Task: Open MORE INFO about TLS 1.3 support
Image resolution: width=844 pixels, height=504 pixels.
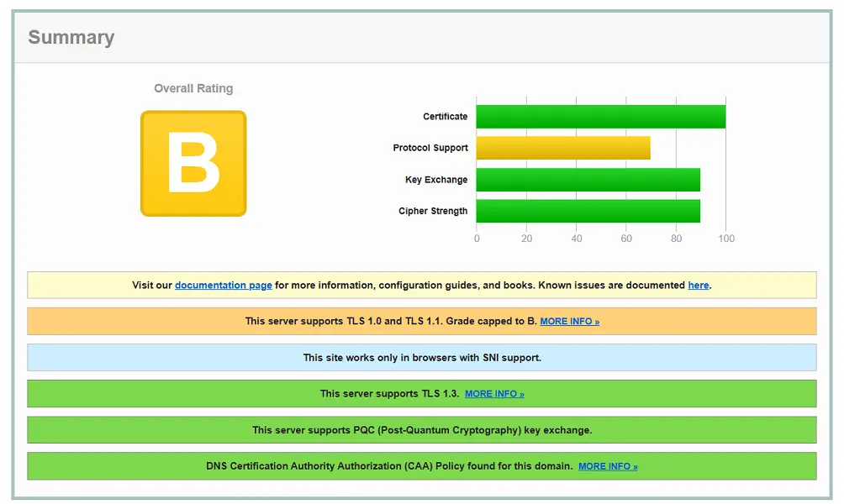Action: tap(494, 394)
